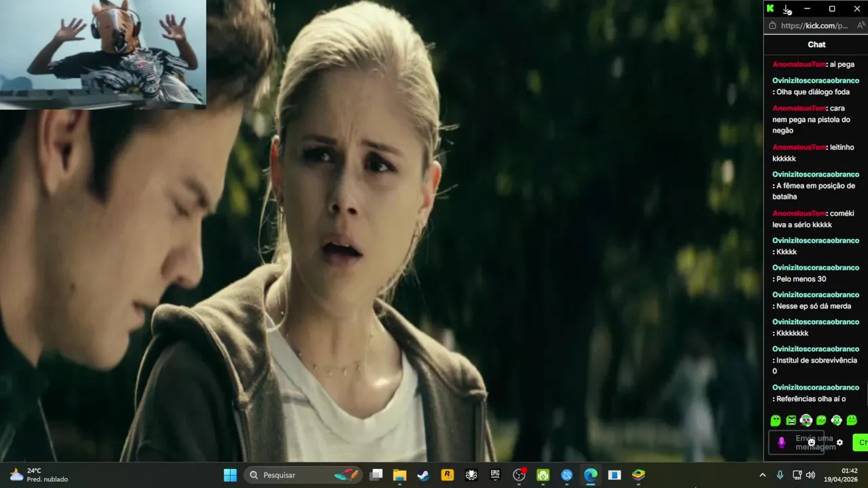Launch BlueStacks from the taskbar
Viewport: 868px width, 488px height.
(638, 475)
